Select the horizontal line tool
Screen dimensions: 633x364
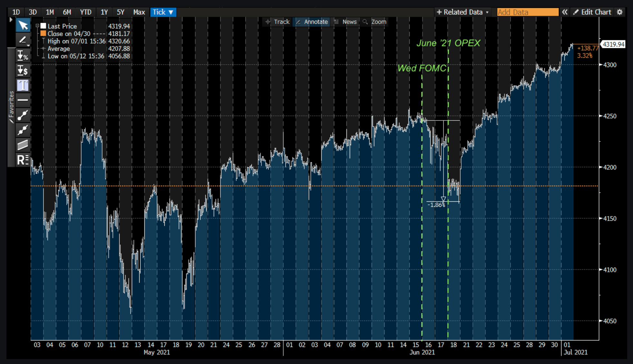23,100
